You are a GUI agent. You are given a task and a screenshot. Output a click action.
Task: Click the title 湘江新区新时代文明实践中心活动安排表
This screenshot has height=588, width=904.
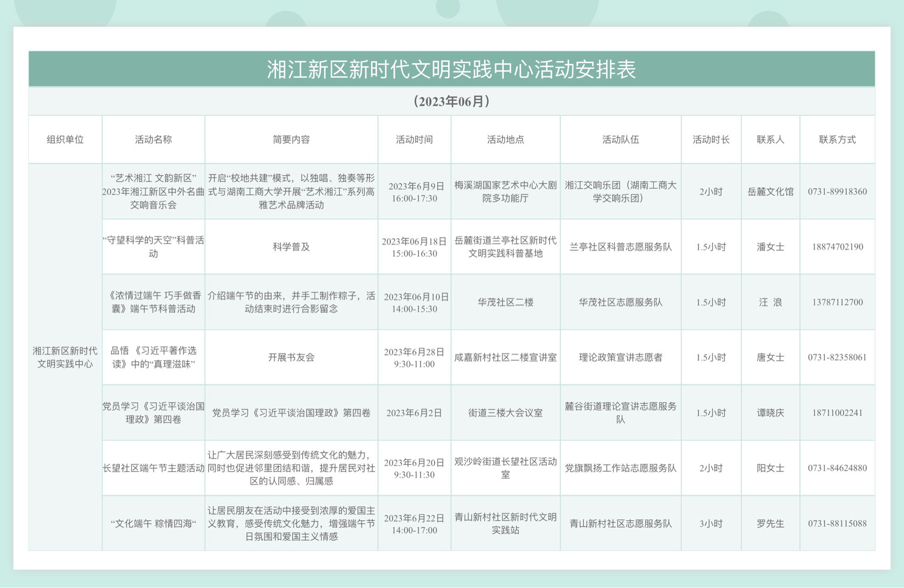pos(452,69)
